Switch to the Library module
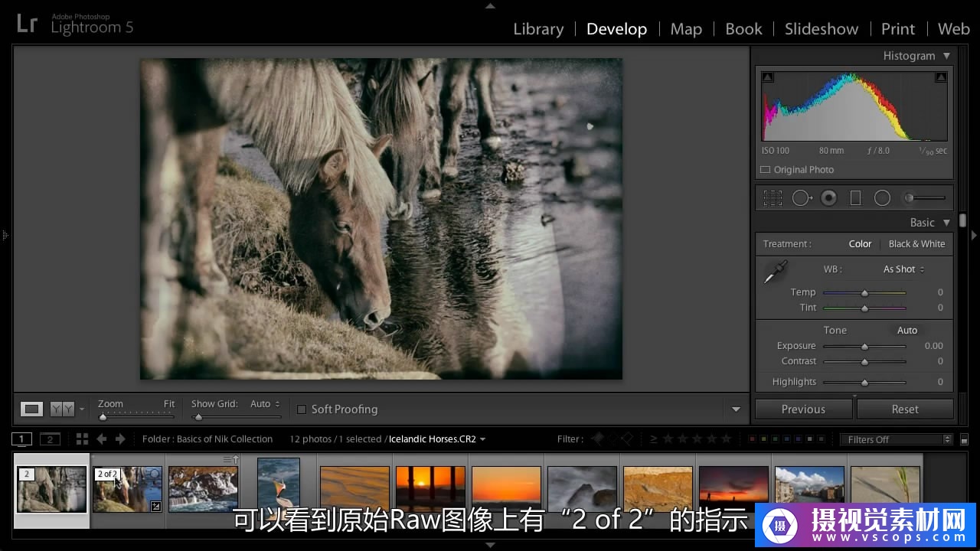This screenshot has height=551, width=980. point(537,29)
